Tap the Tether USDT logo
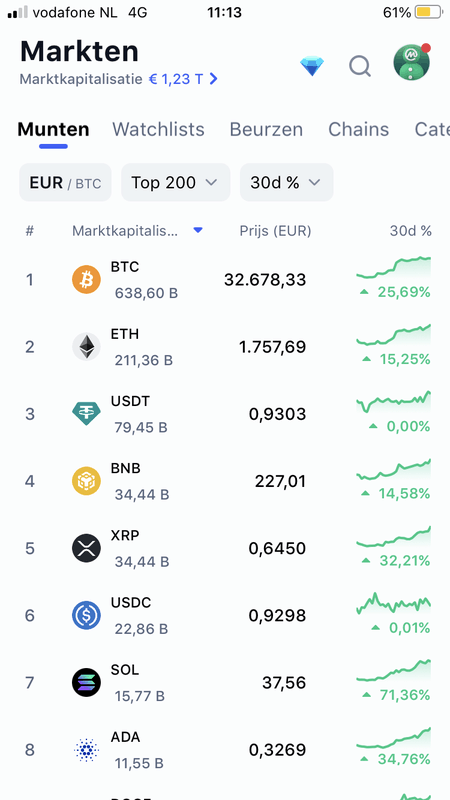The height and width of the screenshot is (800, 450). (x=86, y=414)
